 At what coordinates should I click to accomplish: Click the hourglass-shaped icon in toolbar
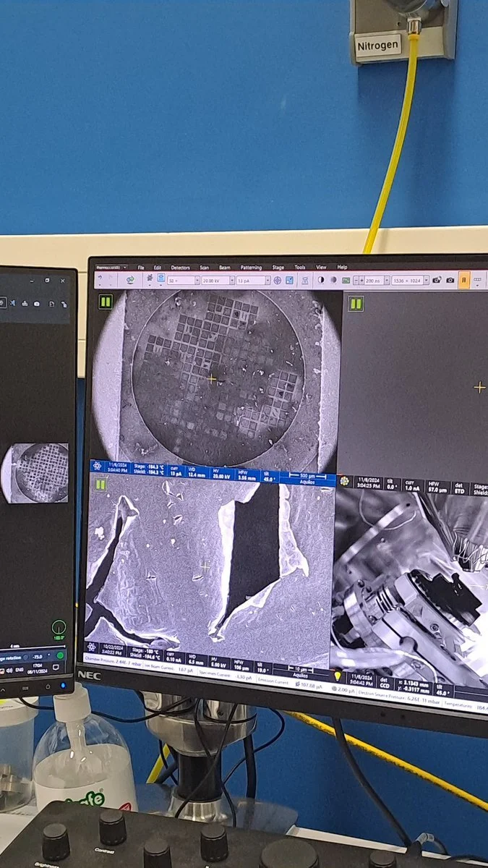305,280
